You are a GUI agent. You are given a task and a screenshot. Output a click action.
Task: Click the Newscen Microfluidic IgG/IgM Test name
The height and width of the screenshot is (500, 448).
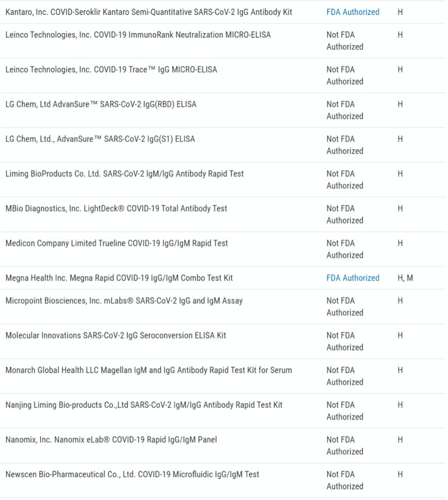pos(132,474)
